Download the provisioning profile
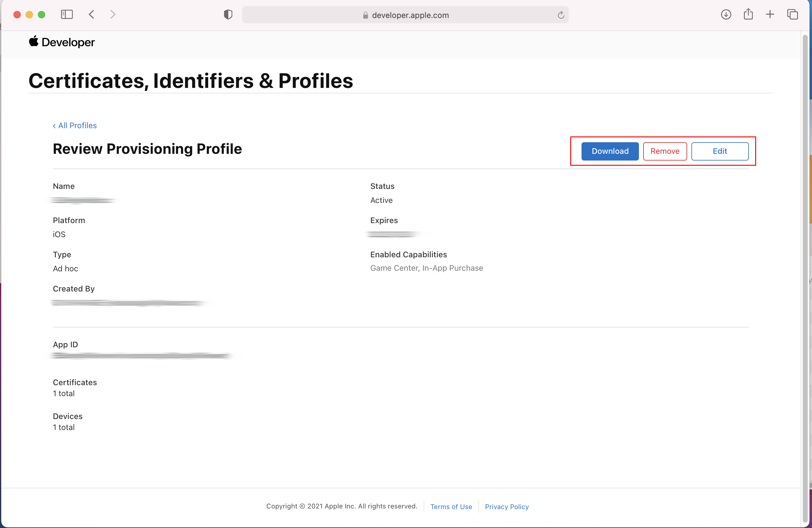The height and width of the screenshot is (528, 812). coord(610,151)
